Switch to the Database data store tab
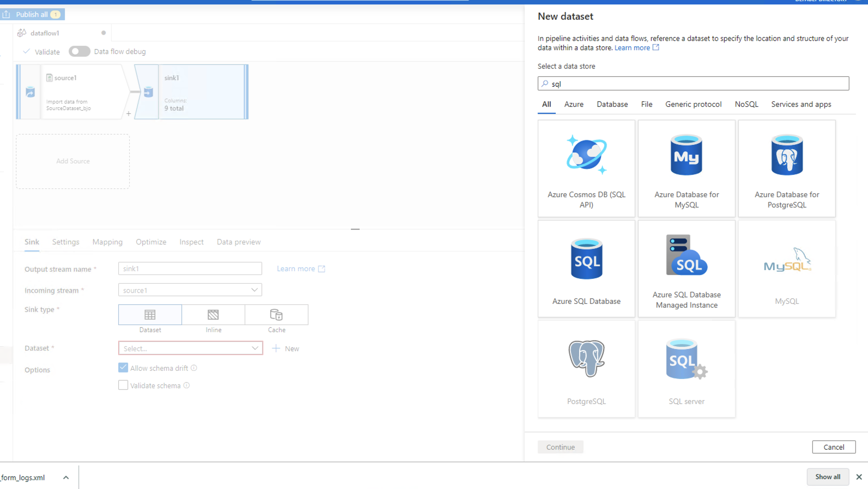This screenshot has width=868, height=489. pyautogui.click(x=612, y=105)
